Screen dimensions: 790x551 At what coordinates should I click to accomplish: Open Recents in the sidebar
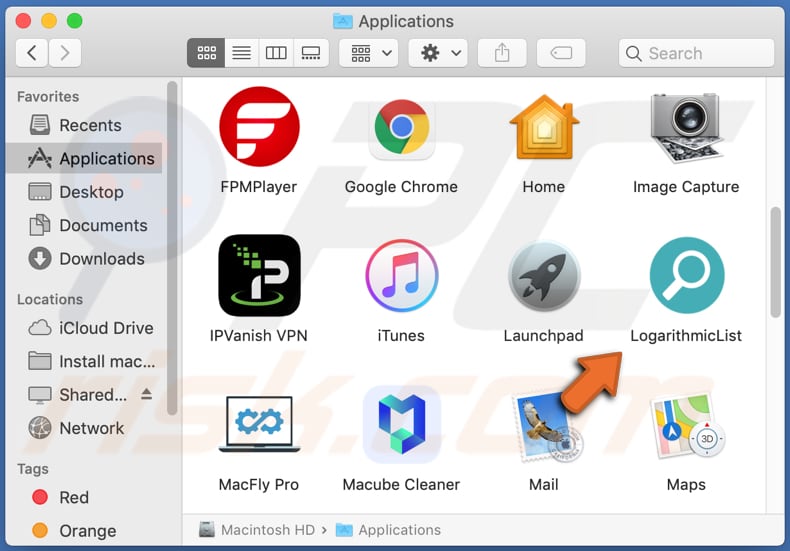(x=84, y=125)
